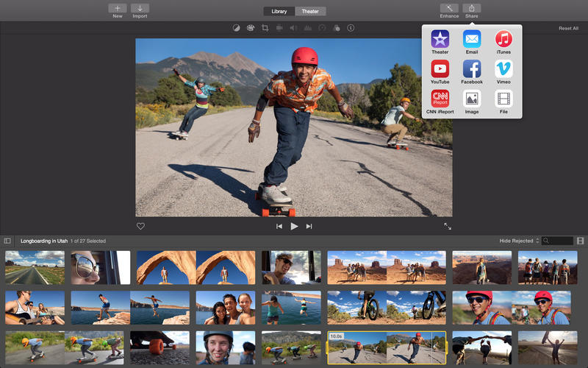Click the Reset All button
The height and width of the screenshot is (368, 588).
tap(568, 28)
